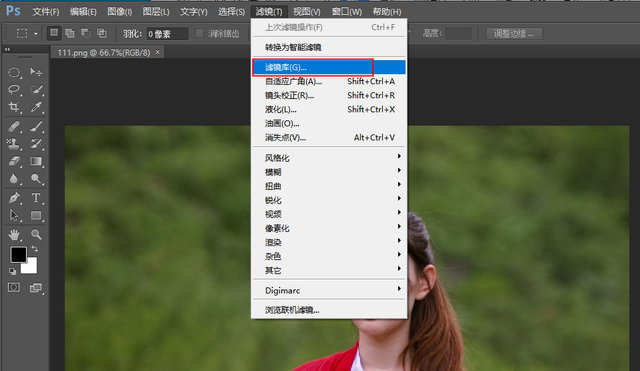This screenshot has height=371, width=640.
Task: Expand the Digimarc submenu
Action: [329, 290]
